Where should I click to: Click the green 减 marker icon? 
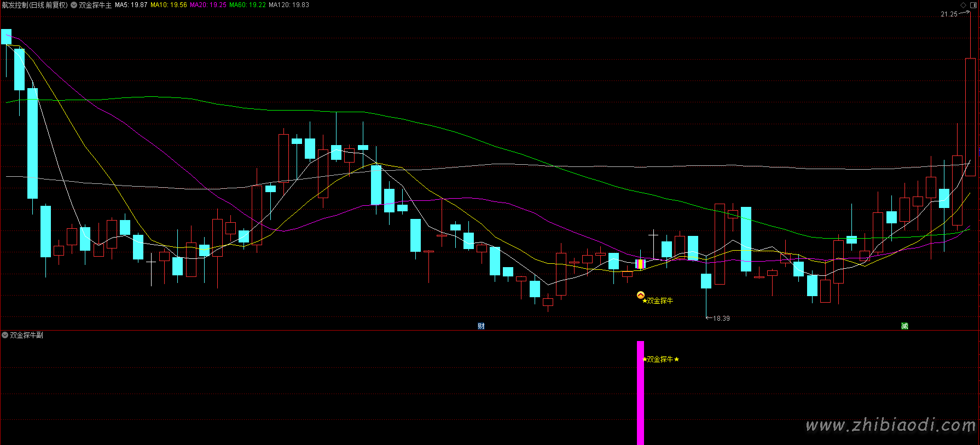pos(904,326)
